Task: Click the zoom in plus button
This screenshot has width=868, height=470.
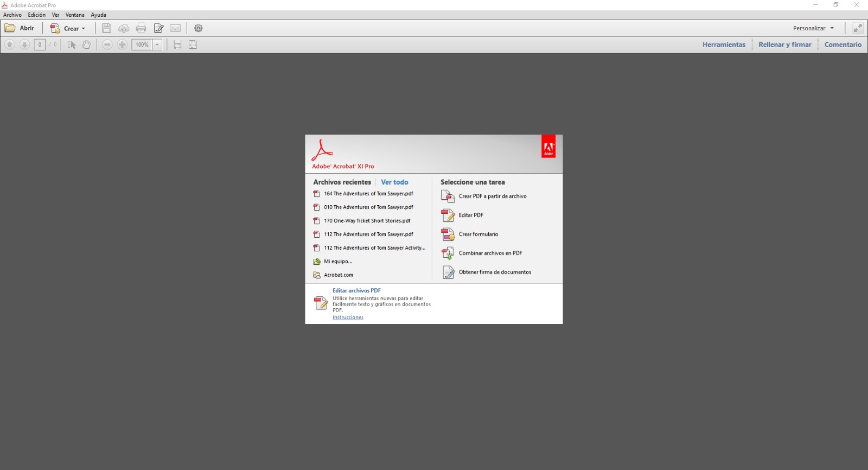Action: [123, 45]
